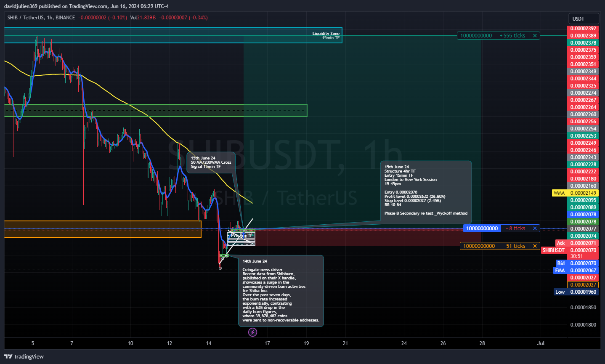Click axis price 0.00001800
605x364 pixels.
coord(583,325)
